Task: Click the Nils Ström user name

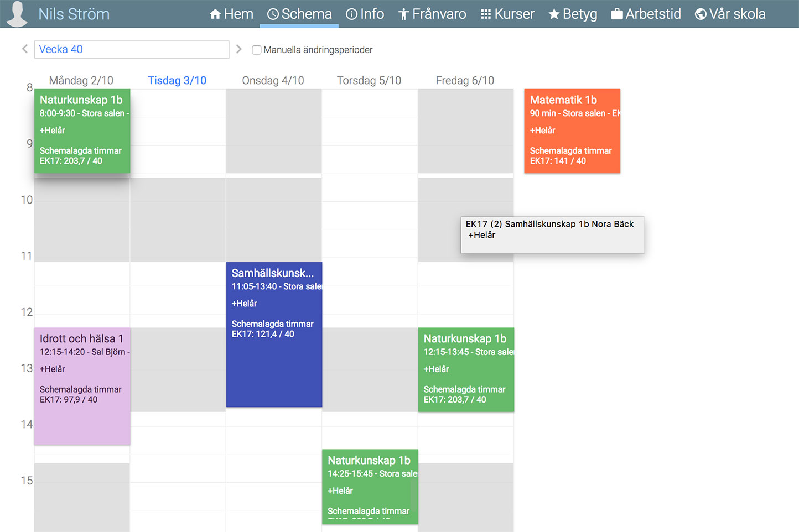Action: (x=74, y=14)
